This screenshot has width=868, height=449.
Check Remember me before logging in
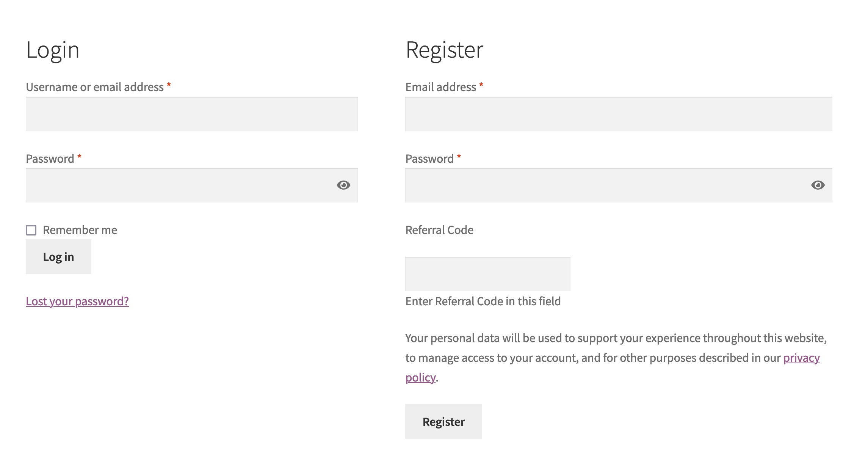pos(31,230)
